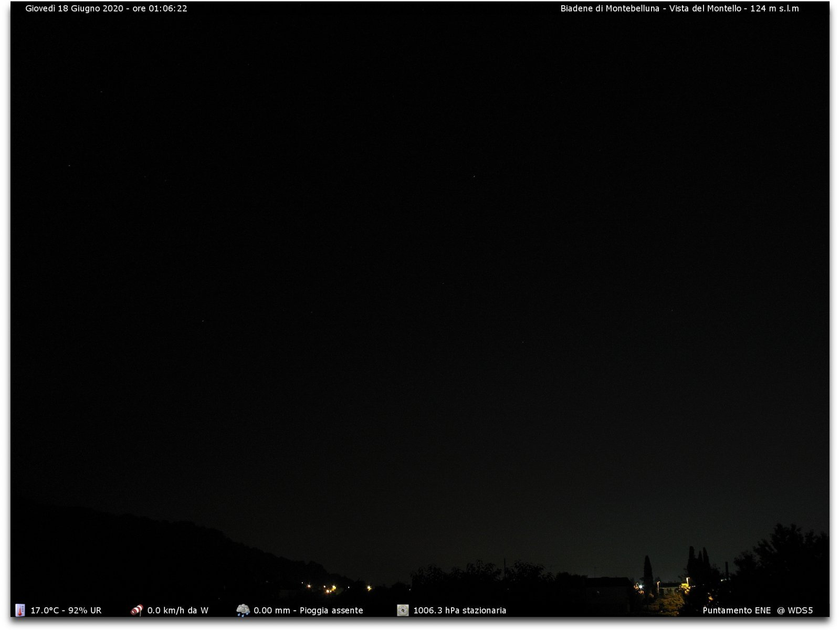This screenshot has height=630, width=840.
Task: Click the windsock wind icon
Action: [x=136, y=610]
